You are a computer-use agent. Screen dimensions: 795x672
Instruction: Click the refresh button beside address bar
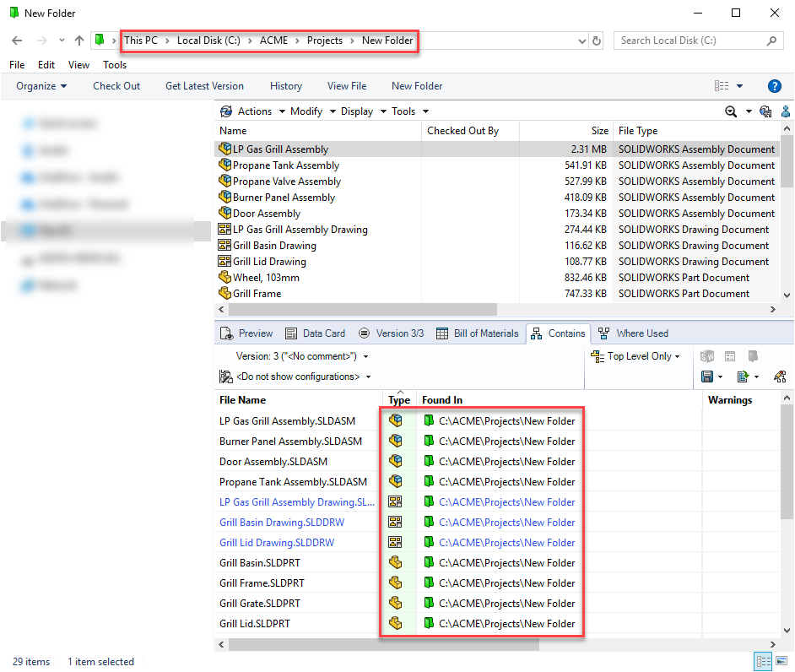pyautogui.click(x=597, y=41)
